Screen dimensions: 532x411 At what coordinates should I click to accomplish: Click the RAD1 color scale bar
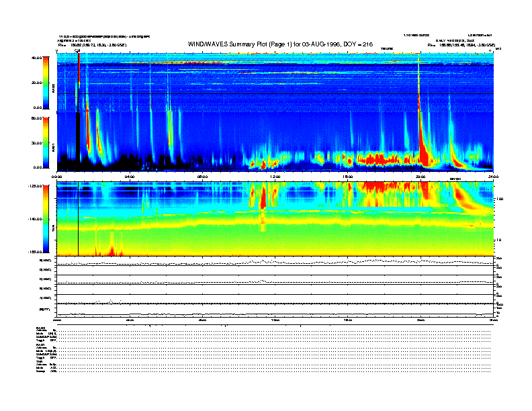click(x=46, y=143)
